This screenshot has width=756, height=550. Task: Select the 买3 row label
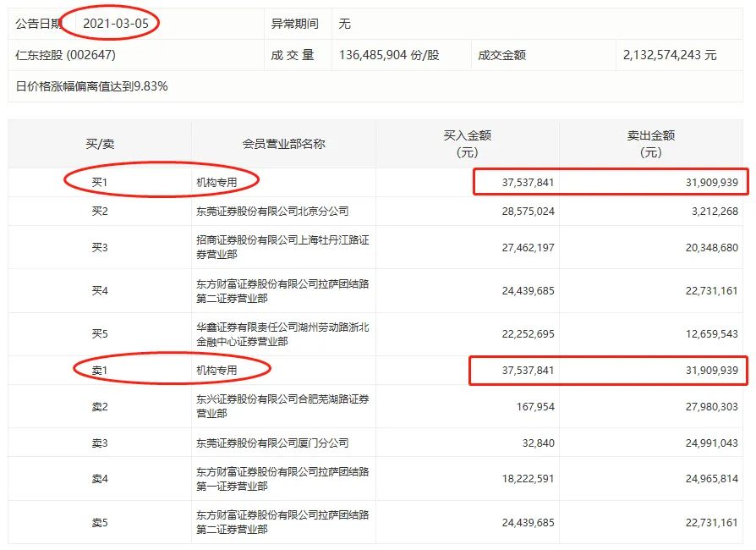click(x=100, y=247)
